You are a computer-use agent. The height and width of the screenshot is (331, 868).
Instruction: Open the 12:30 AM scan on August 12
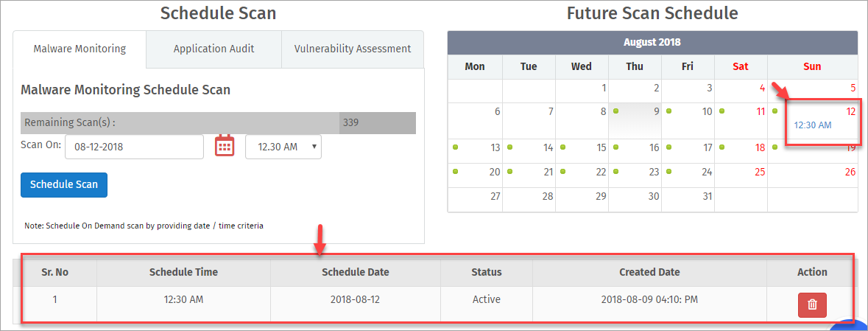pos(813,125)
